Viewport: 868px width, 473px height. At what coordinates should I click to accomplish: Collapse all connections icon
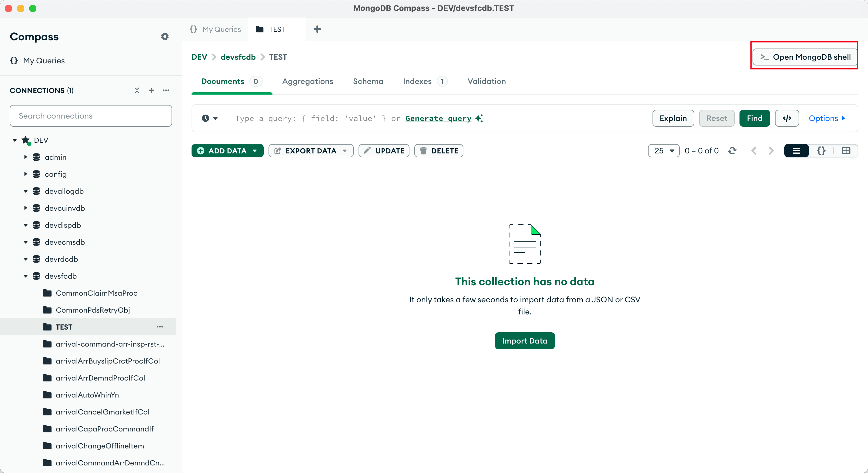137,90
